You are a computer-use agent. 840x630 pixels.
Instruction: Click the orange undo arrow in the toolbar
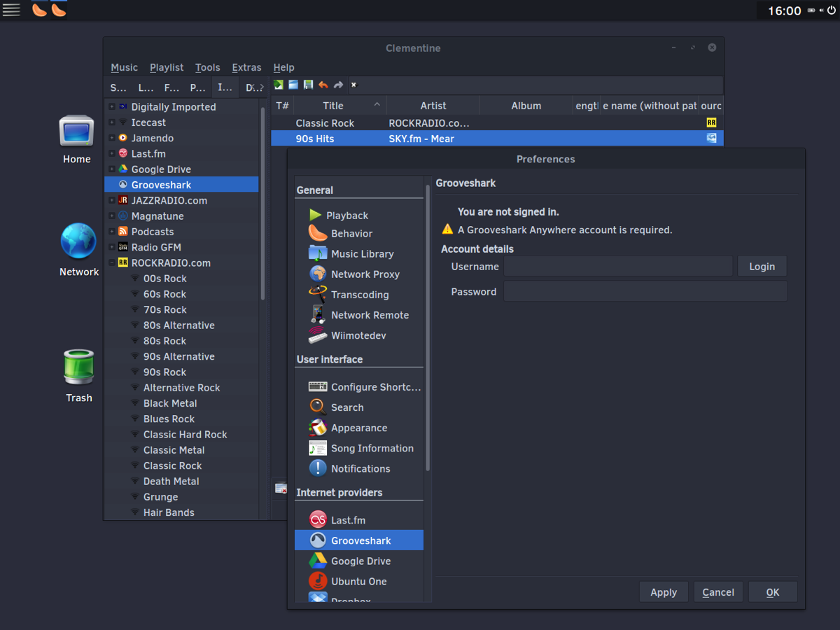(x=323, y=85)
